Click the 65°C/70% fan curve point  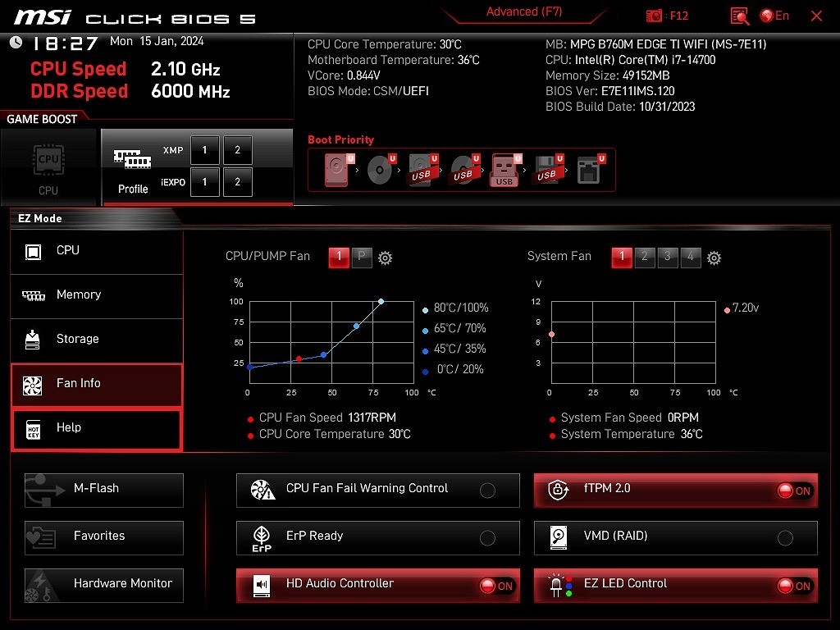[357, 326]
